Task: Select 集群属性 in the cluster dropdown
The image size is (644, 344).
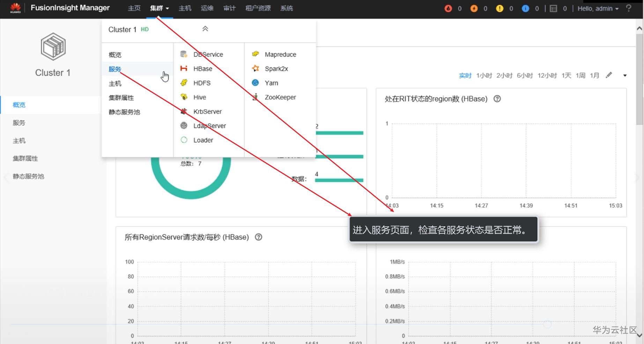Action: 121,98
